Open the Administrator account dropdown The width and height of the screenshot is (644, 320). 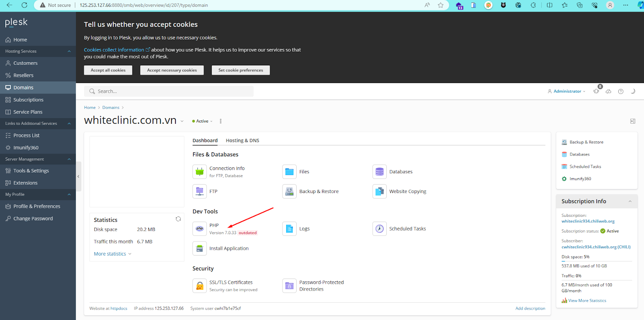[567, 91]
